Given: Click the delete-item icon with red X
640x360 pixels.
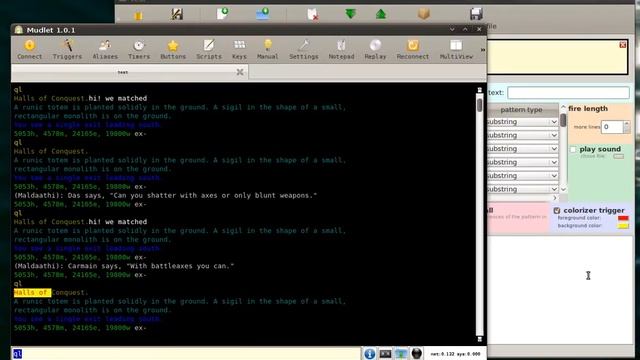Looking at the screenshot, I should point(313,14).
